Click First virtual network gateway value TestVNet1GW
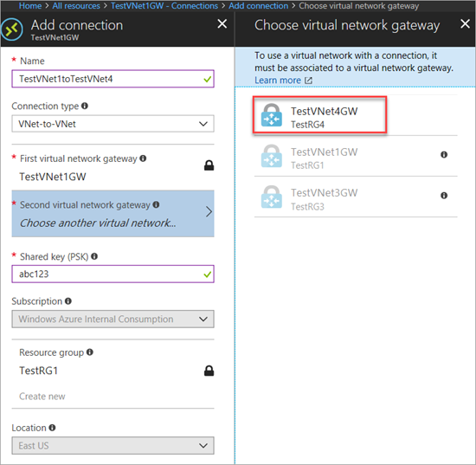Image resolution: width=476 pixels, height=465 pixels. tap(53, 177)
